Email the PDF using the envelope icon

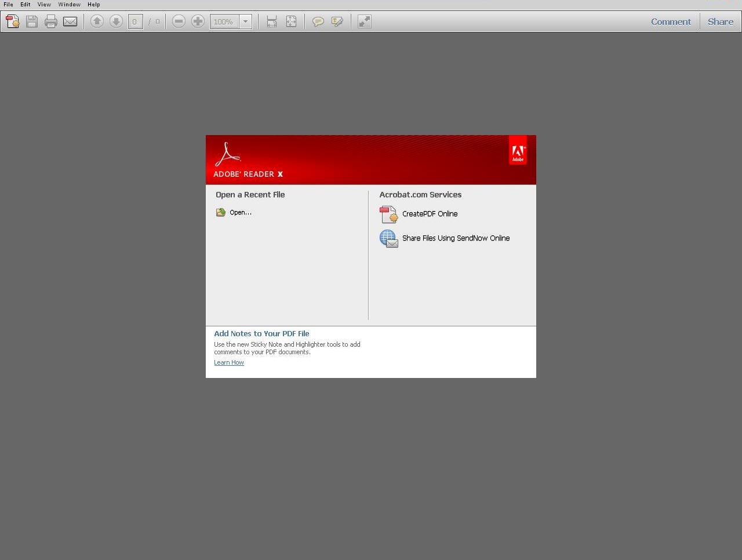[70, 21]
